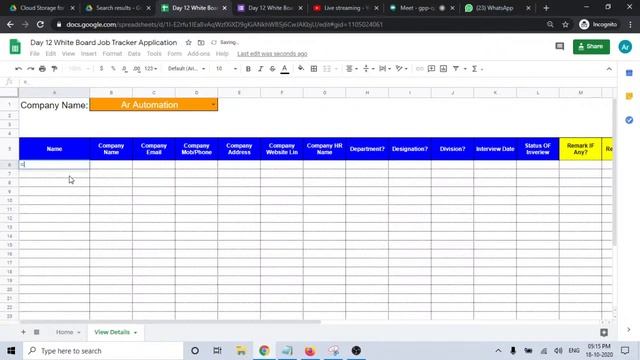Open more number formats dropdown
The height and width of the screenshot is (360, 640).
pyautogui.click(x=151, y=69)
